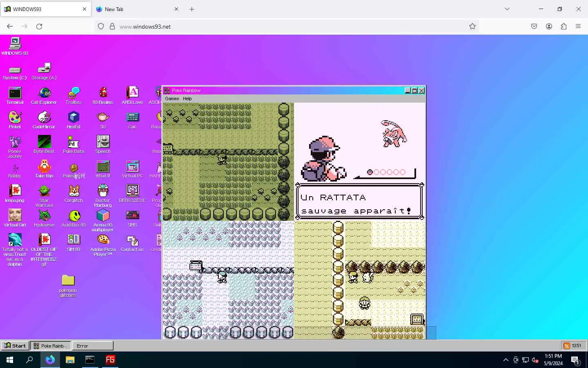Click the Windows 93 Start button
Image resolution: width=588 pixels, height=368 pixels.
click(x=15, y=346)
